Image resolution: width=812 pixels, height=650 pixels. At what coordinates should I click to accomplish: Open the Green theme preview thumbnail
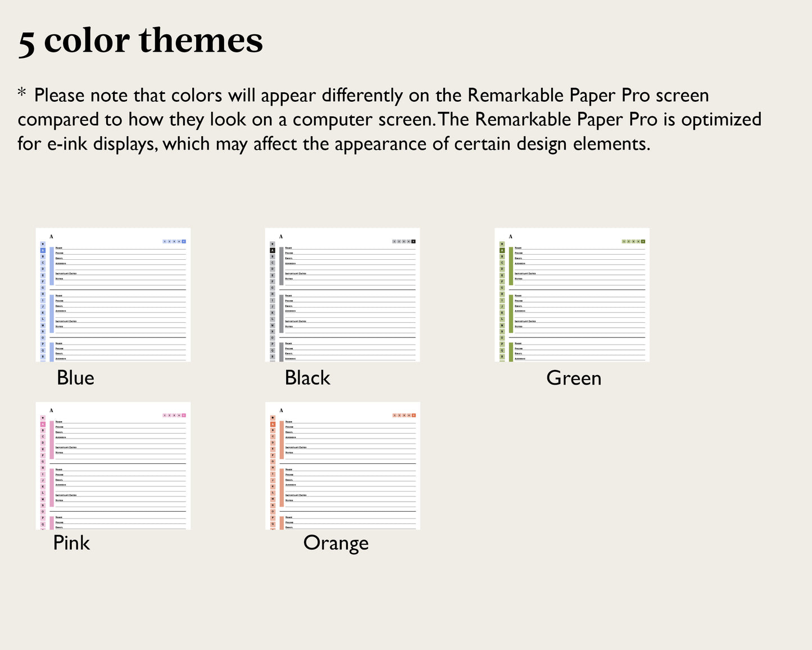(571, 295)
